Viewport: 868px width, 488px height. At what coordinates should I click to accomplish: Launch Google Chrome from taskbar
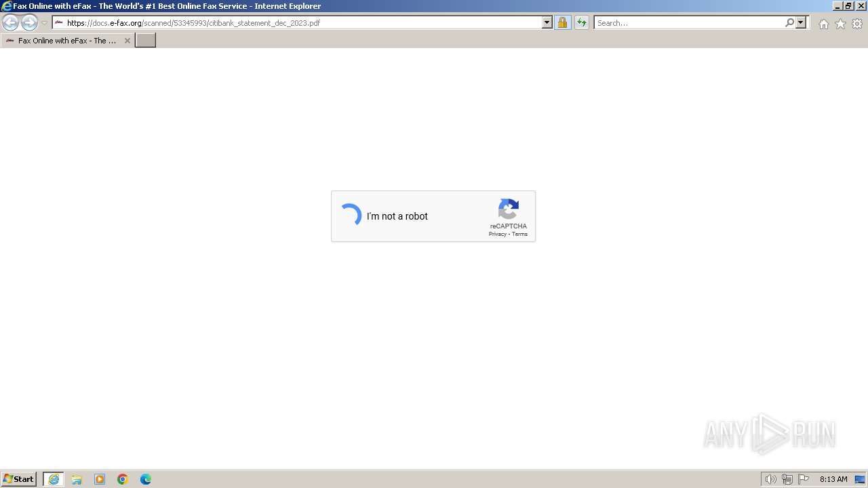123,479
